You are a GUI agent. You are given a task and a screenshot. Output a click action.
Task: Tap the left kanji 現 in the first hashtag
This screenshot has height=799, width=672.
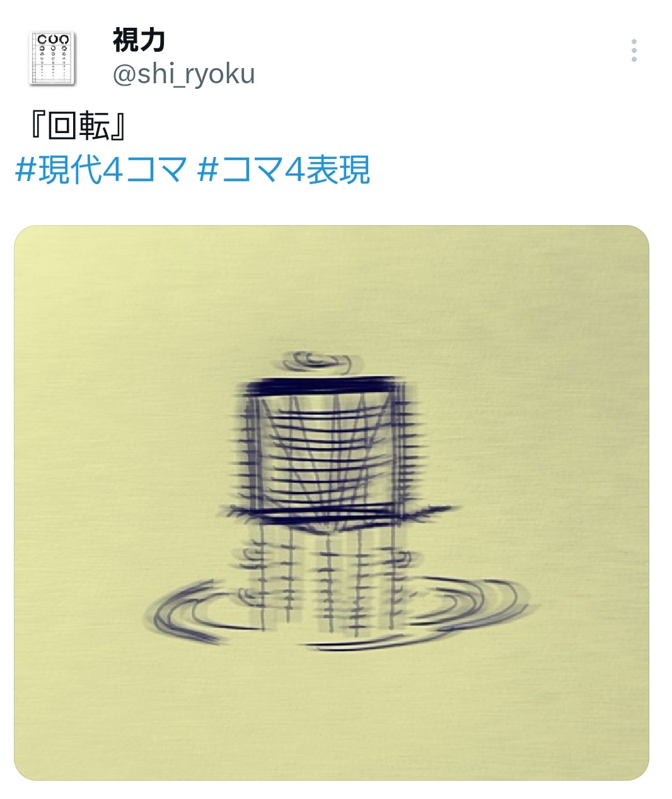tap(53, 170)
